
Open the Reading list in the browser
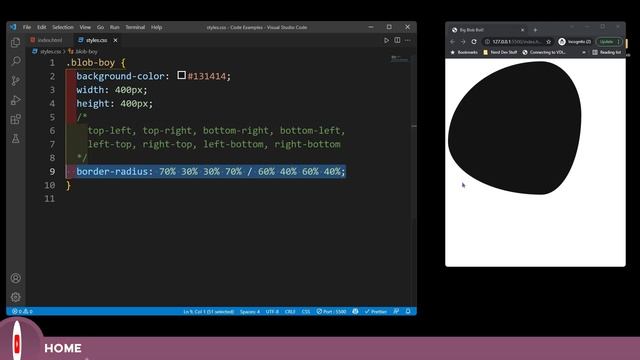pos(607,52)
